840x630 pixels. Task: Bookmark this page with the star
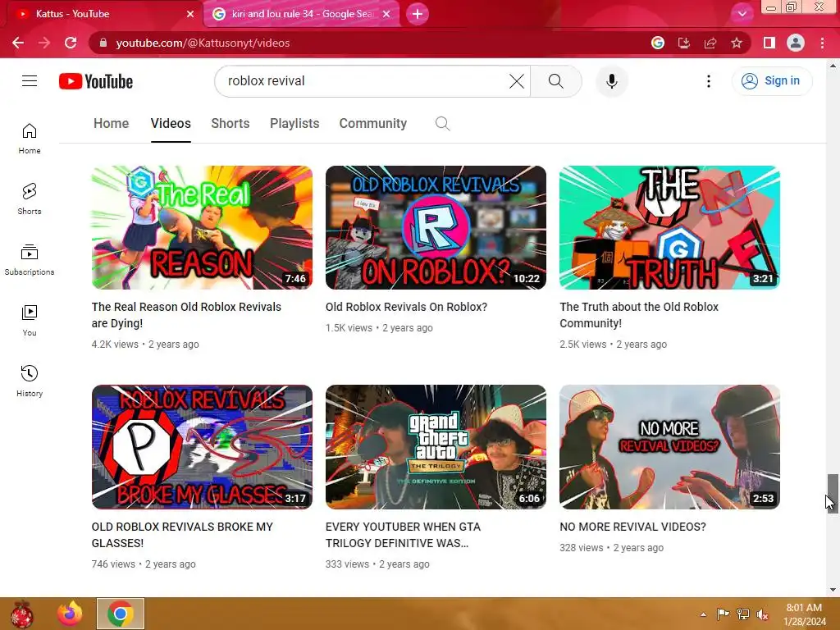737,43
